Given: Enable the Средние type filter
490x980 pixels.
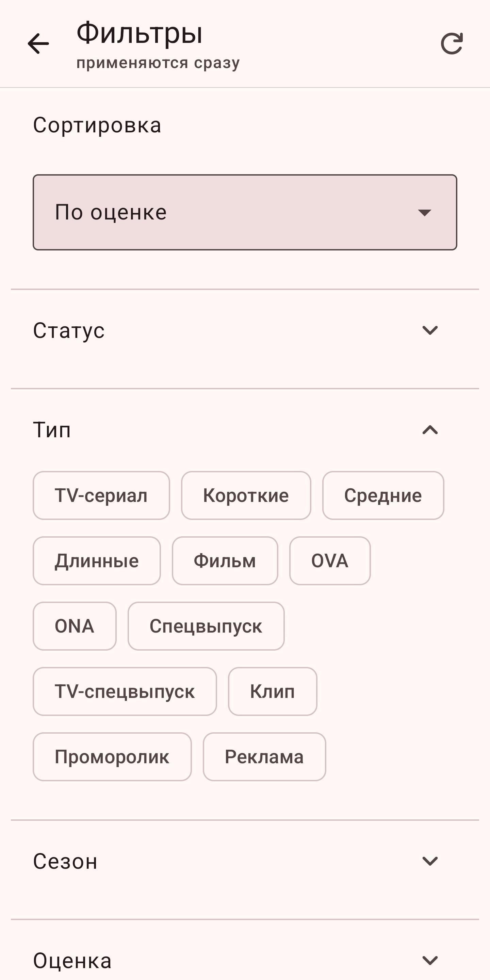Looking at the screenshot, I should tap(383, 495).
